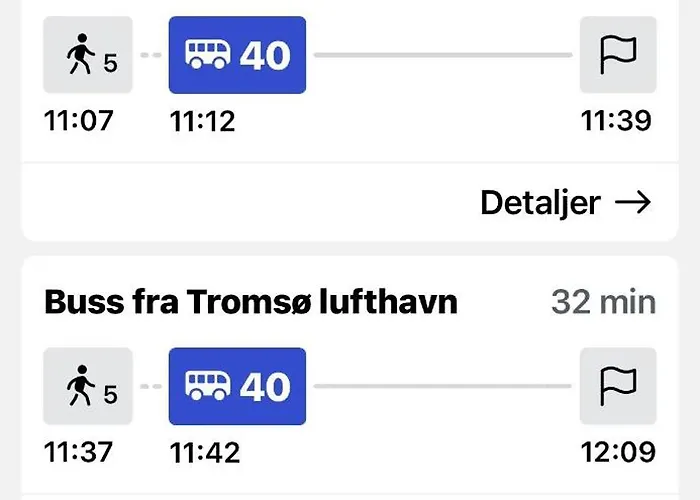Screen dimensions: 700x500
Task: Tap the walking icon in the 11:07 trip
Action: tap(88, 57)
